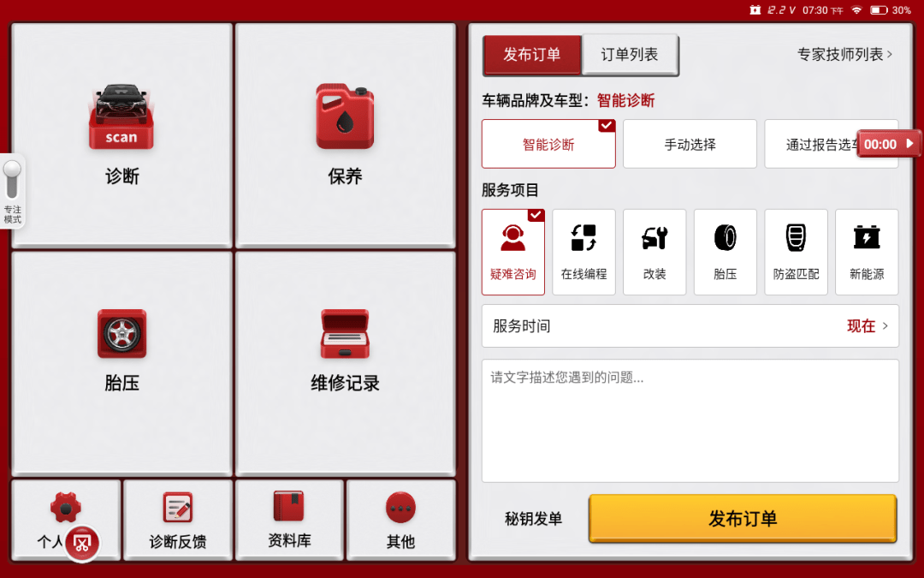This screenshot has width=924, height=578.
Task: Open 其他 three-dots icon
Action: [x=400, y=508]
